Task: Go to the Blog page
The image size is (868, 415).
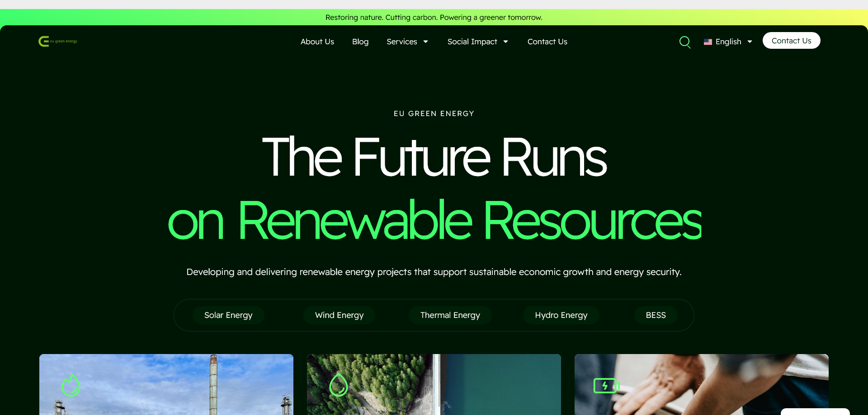Action: tap(360, 42)
